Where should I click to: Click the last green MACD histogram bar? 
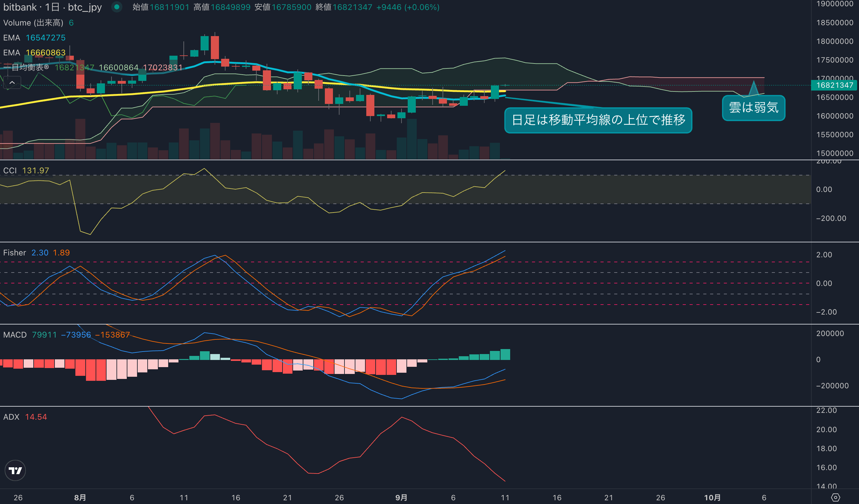pyautogui.click(x=505, y=354)
